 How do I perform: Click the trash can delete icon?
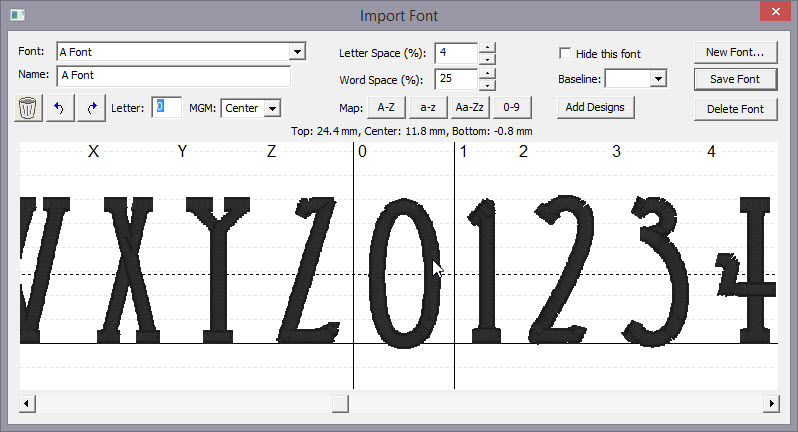pos(28,107)
